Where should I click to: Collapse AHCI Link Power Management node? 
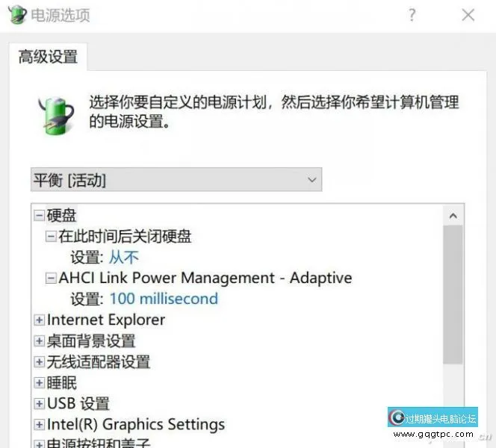click(51, 279)
